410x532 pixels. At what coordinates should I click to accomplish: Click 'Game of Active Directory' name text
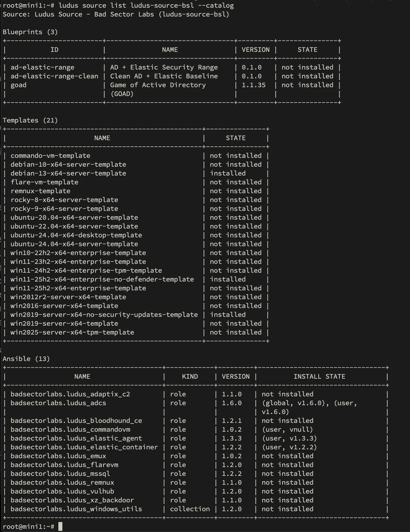point(158,85)
